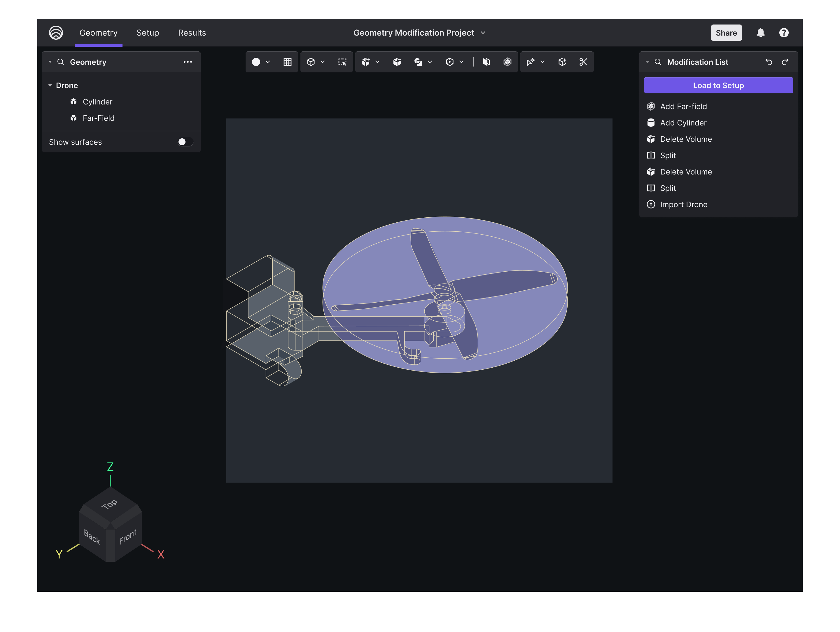Click the undo arrow in Modification List
The image size is (840, 632).
[769, 62]
